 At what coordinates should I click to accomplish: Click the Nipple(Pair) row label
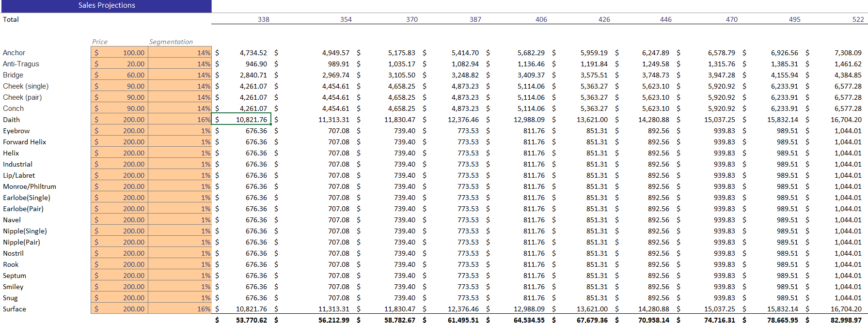click(21, 242)
